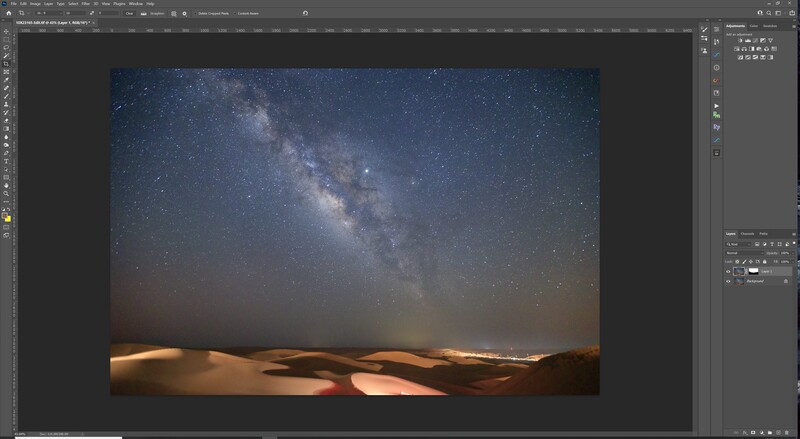Click the yellow background color swatch

pyautogui.click(x=8, y=219)
